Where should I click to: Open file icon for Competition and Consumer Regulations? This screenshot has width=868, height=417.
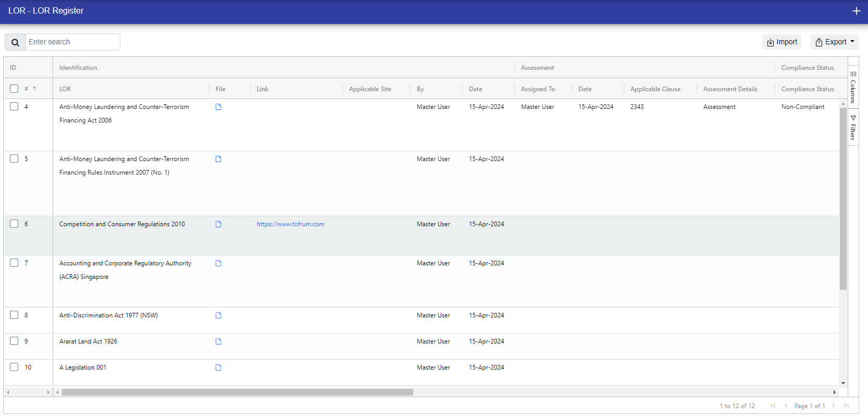[218, 224]
